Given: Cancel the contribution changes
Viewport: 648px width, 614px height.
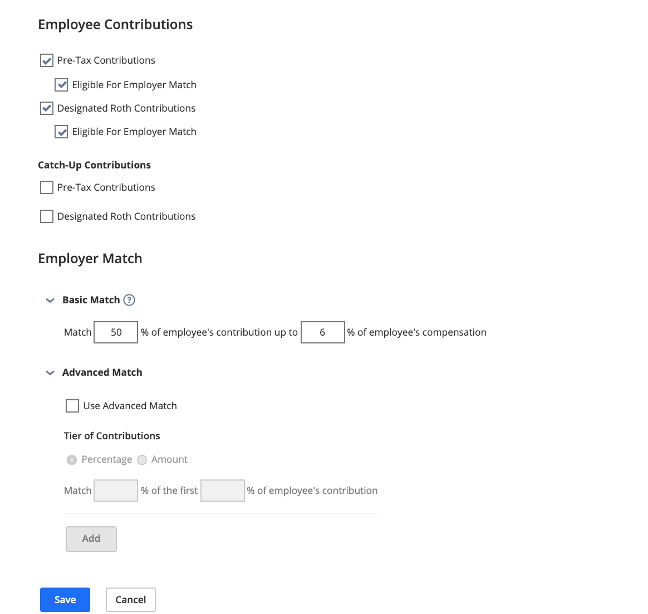Looking at the screenshot, I should point(131,599).
